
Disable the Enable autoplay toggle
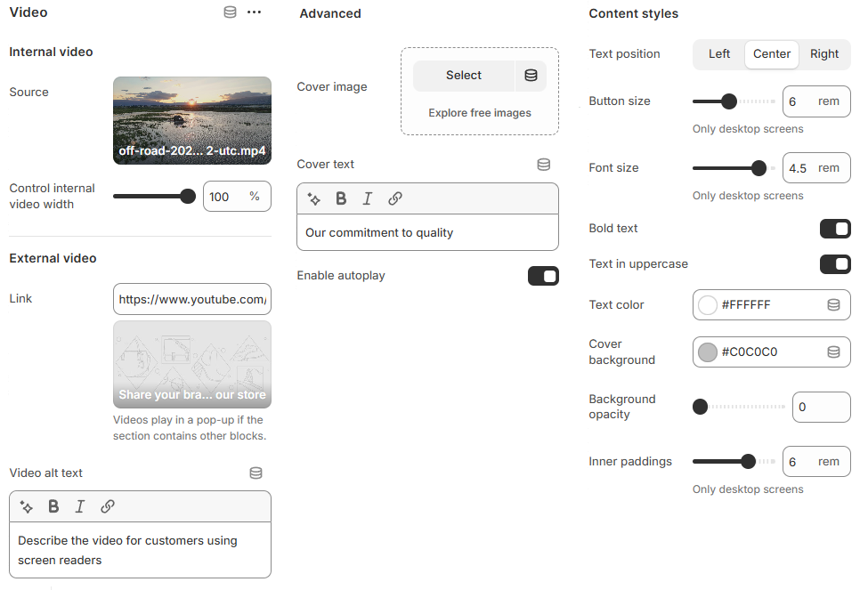[543, 276]
